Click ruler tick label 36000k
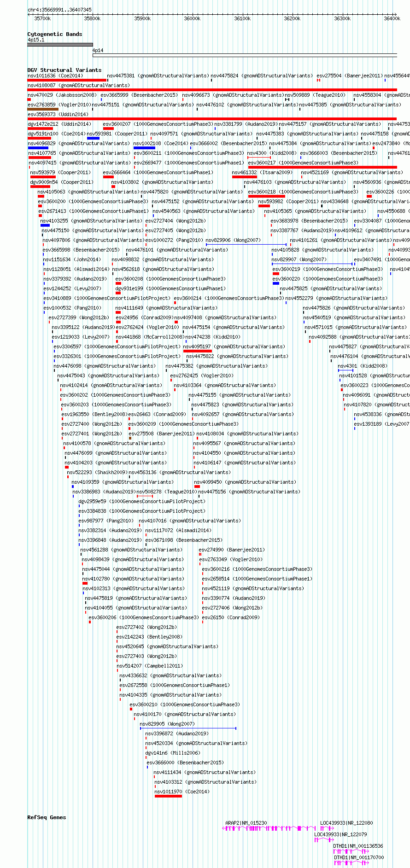The height and width of the screenshot is (868, 410). 192,18
